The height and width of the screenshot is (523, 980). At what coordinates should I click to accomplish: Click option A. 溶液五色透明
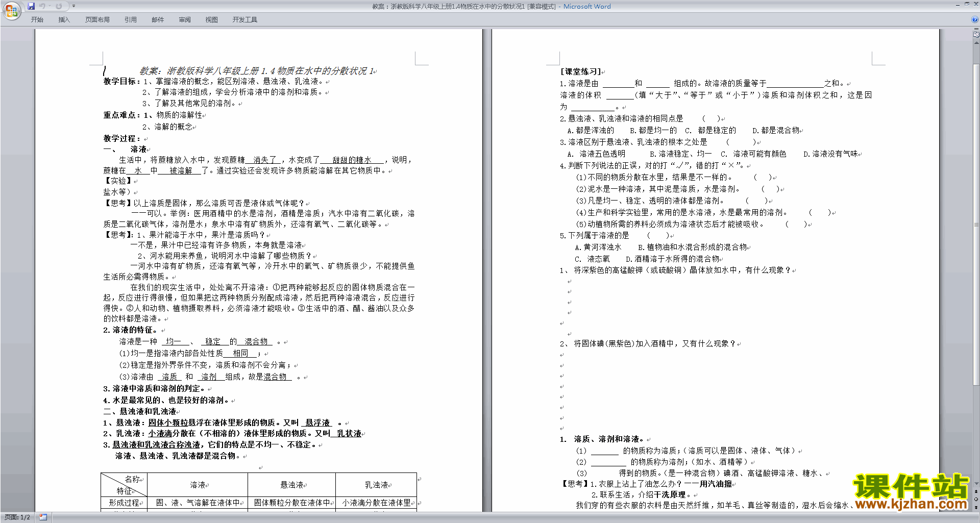click(596, 154)
